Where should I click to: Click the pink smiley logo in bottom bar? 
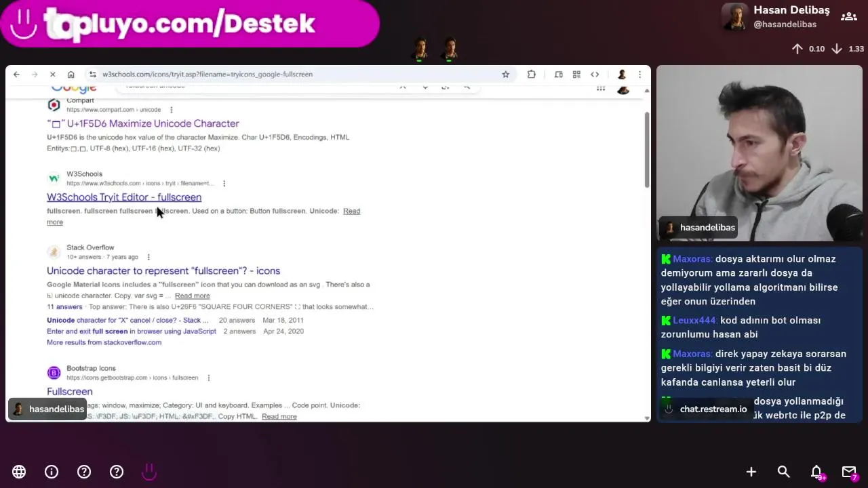(x=149, y=472)
